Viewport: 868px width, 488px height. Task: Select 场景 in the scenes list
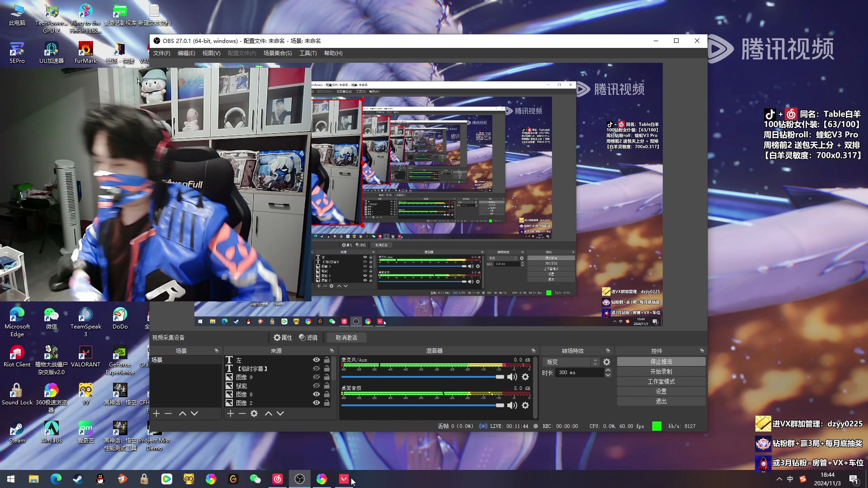[x=186, y=360]
